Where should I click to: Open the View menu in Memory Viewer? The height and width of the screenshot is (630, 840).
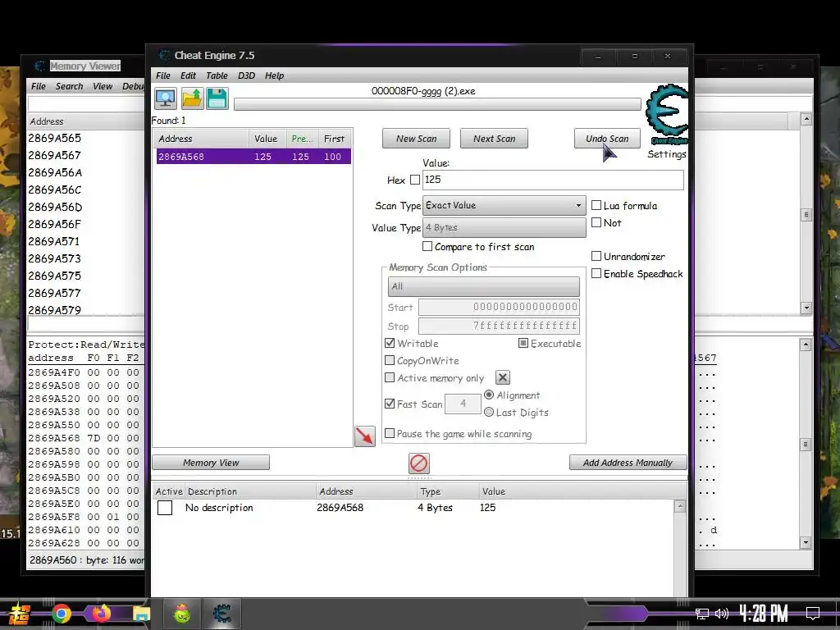(103, 86)
